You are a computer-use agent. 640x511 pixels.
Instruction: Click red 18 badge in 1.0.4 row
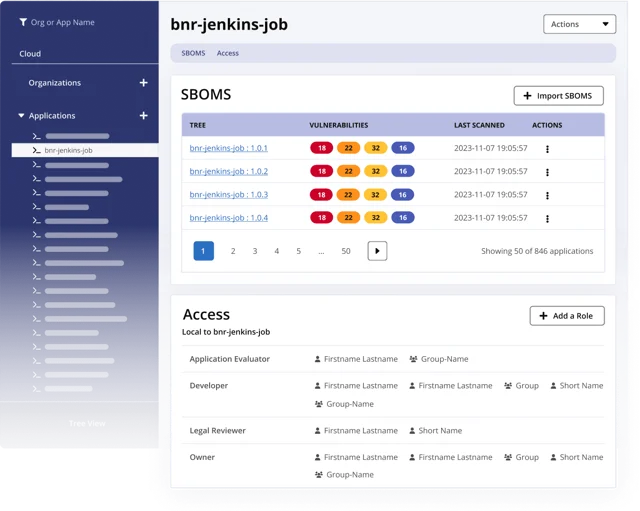[x=322, y=218]
